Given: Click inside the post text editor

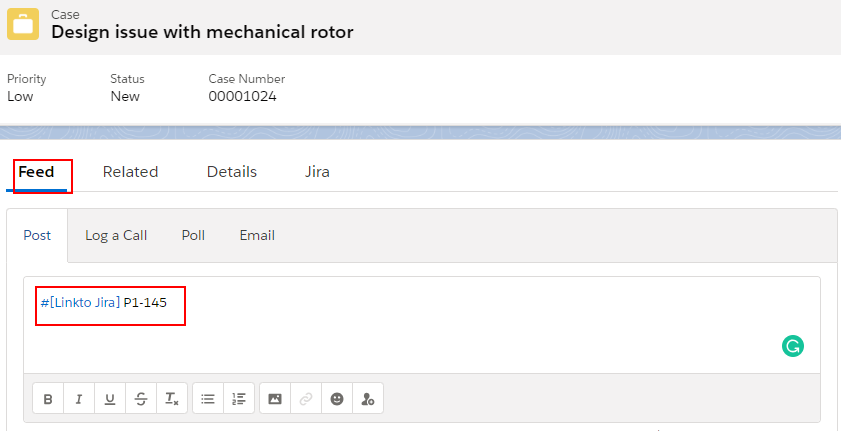Looking at the screenshot, I should coord(422,325).
